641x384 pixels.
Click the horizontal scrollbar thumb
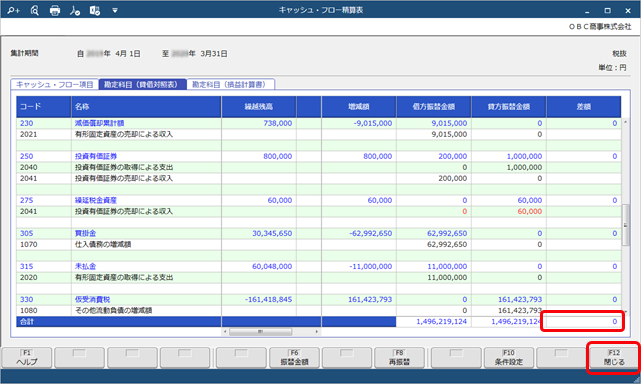pyautogui.click(x=261, y=332)
